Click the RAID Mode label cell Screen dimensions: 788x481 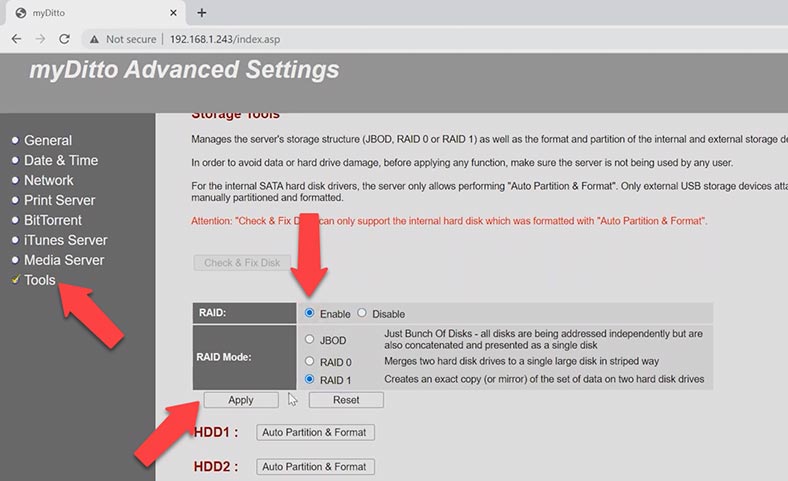(244, 357)
